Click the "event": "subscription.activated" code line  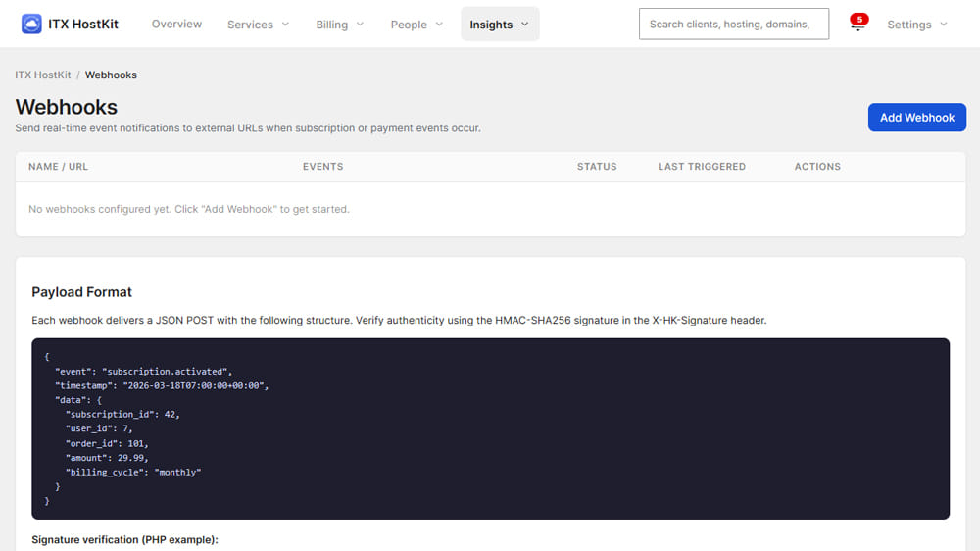coord(143,372)
